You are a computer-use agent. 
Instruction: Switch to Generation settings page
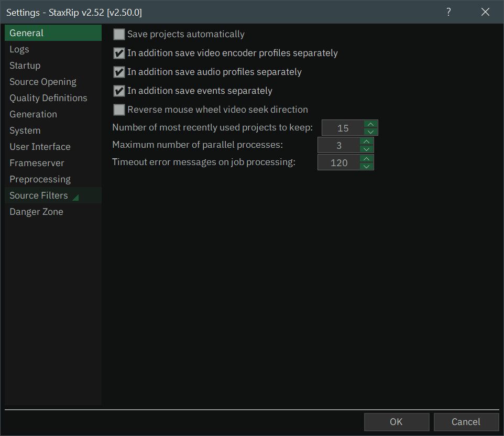53,114
